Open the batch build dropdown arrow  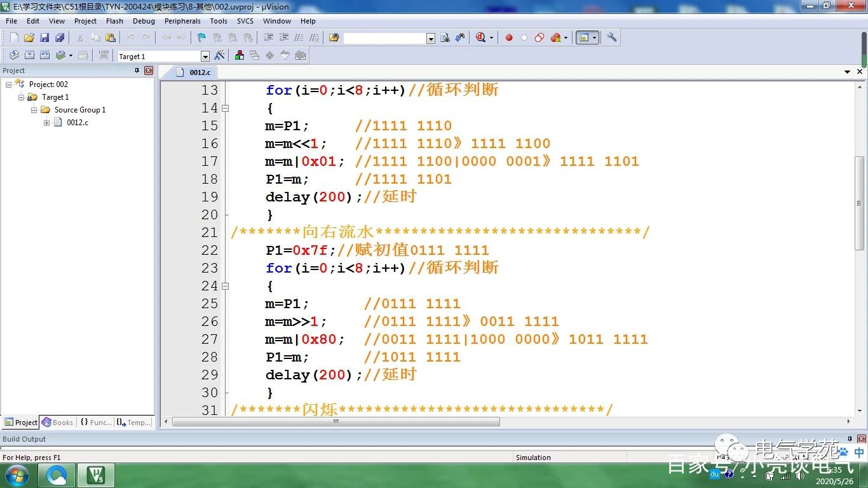[x=71, y=55]
